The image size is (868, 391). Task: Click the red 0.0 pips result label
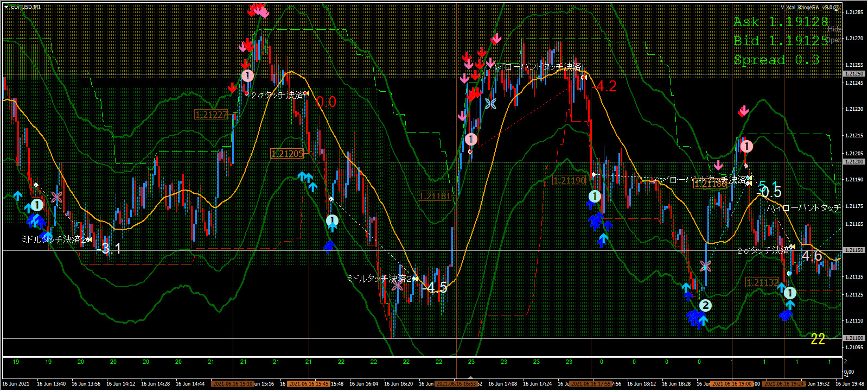pos(326,102)
